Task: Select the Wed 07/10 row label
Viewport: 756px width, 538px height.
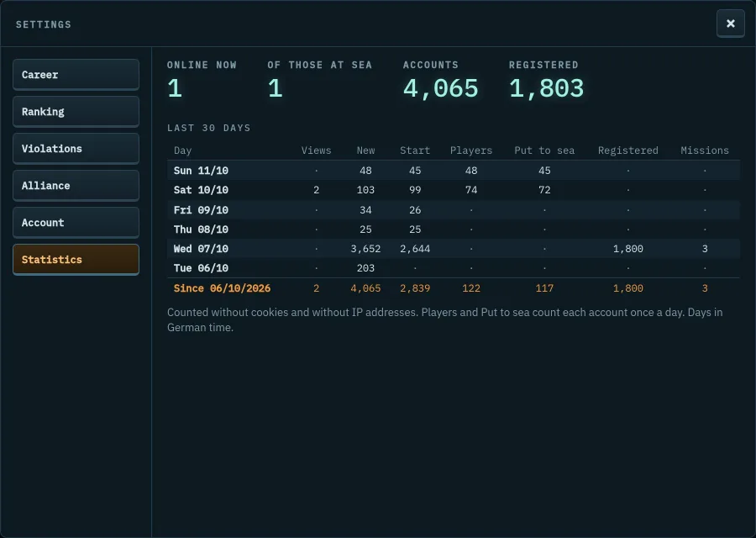Action: click(201, 249)
